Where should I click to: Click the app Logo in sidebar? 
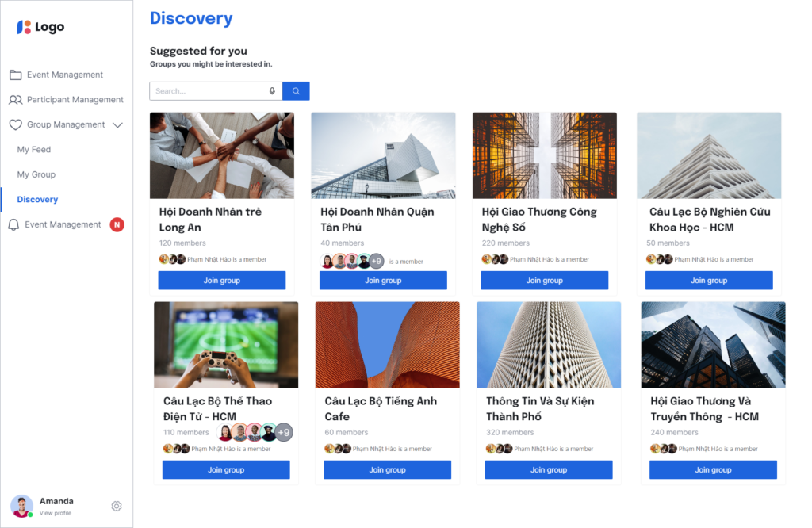pyautogui.click(x=40, y=27)
